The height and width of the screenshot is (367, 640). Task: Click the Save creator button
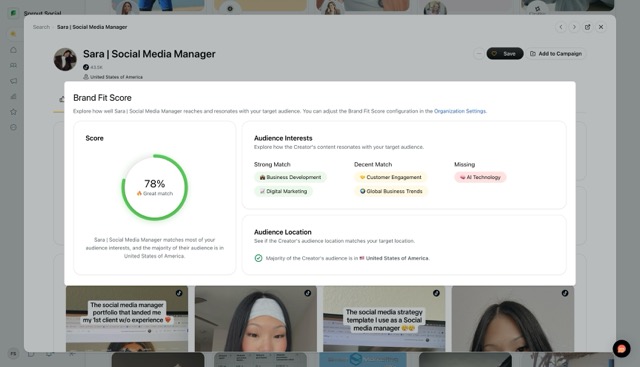coord(504,53)
